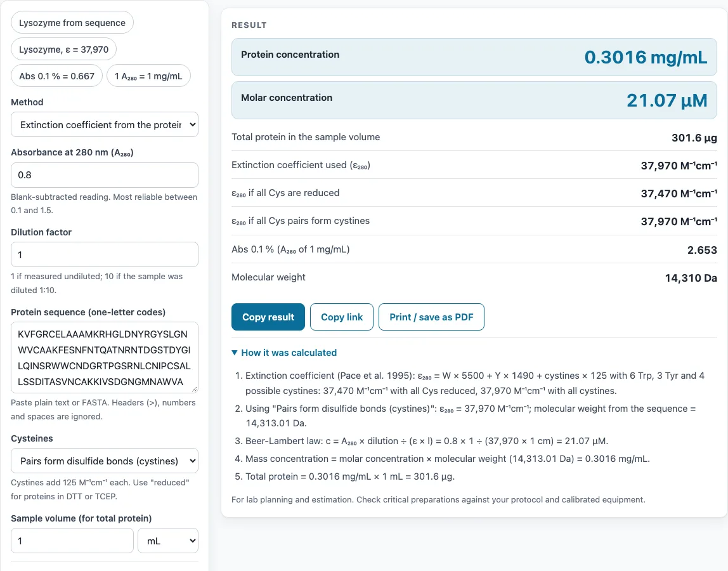This screenshot has height=571, width=728.
Task: Click the Pace et al. 1995 extinction coefficient step
Action: pos(475,383)
